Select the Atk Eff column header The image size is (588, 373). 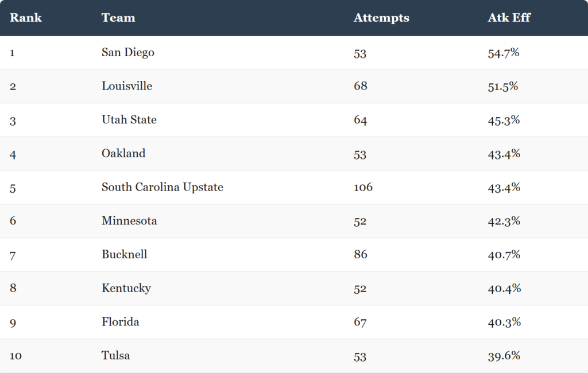pyautogui.click(x=509, y=18)
